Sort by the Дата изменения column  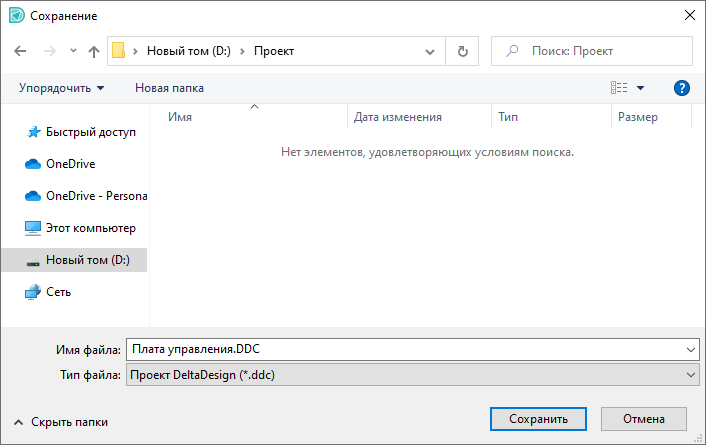click(398, 117)
